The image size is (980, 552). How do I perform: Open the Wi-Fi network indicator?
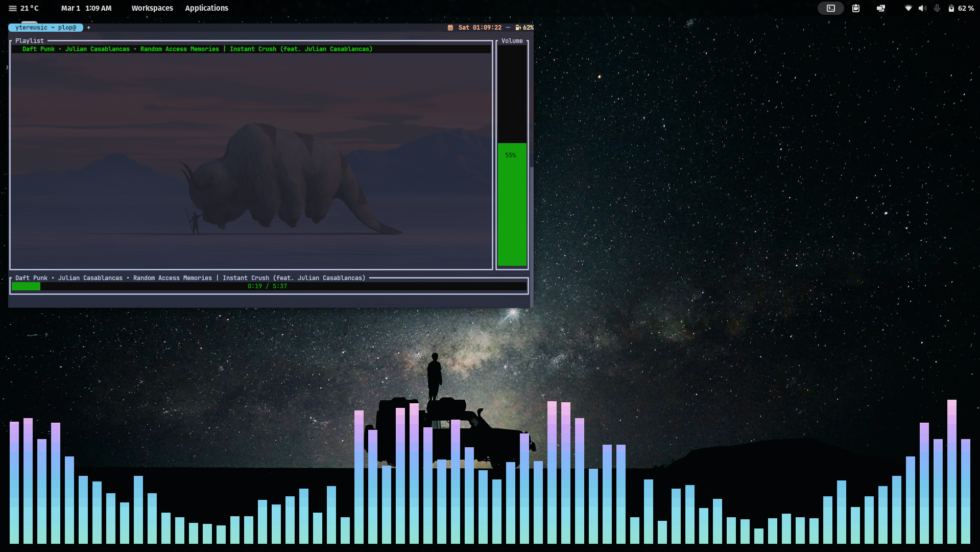tap(908, 8)
